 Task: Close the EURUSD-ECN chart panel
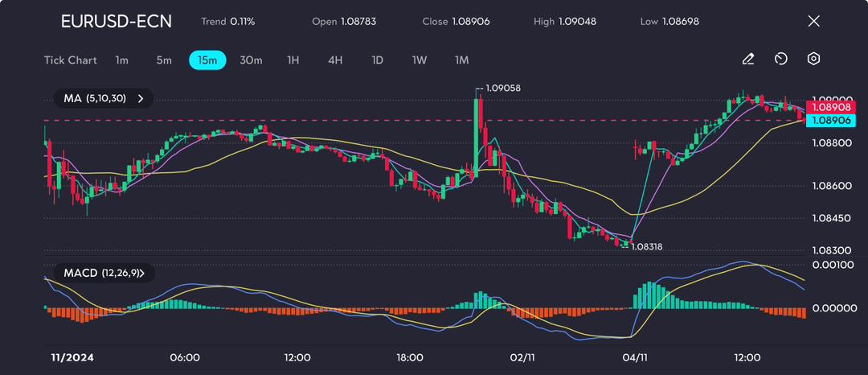813,22
